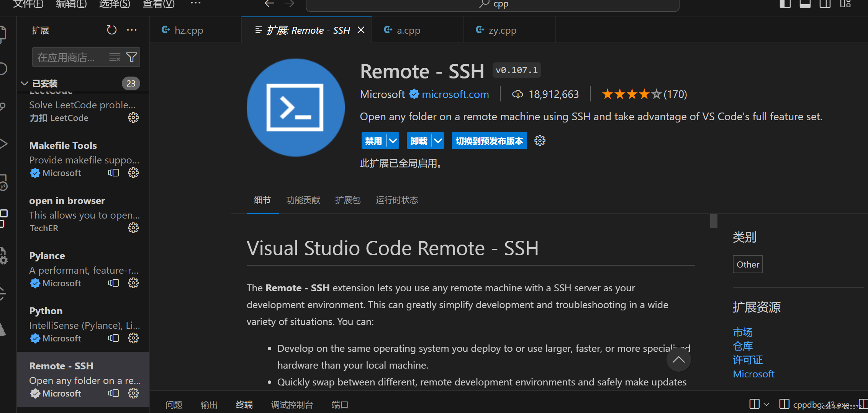Screen dimensions: 868x413
Task: Click the Other category tag
Action: pyautogui.click(x=748, y=264)
